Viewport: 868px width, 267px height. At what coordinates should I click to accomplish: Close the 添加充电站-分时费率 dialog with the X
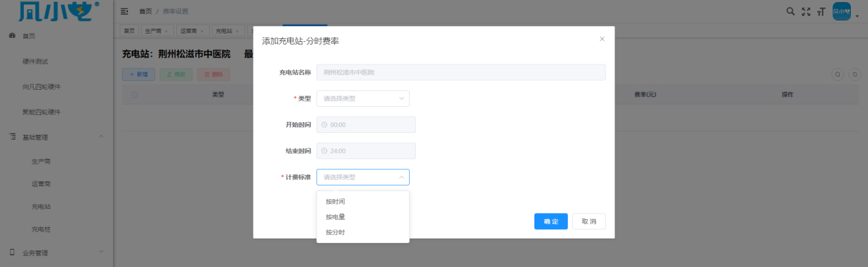point(602,39)
